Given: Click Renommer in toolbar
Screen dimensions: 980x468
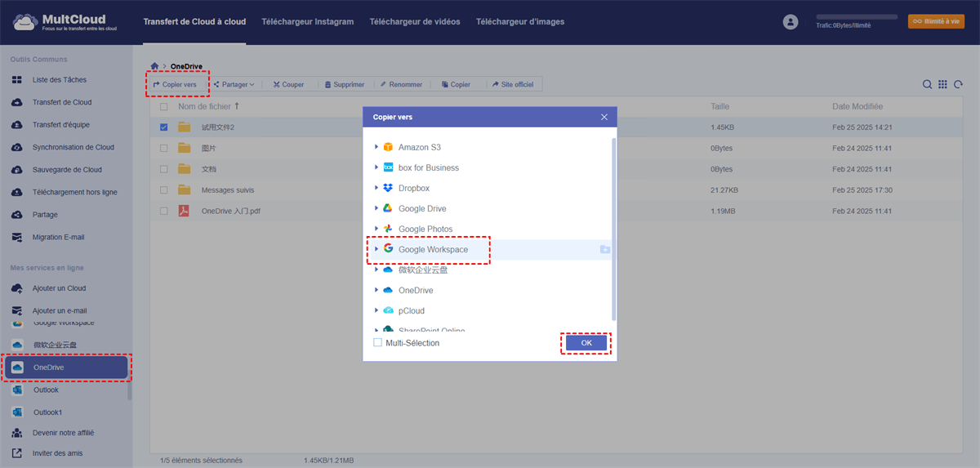Looking at the screenshot, I should 401,84.
